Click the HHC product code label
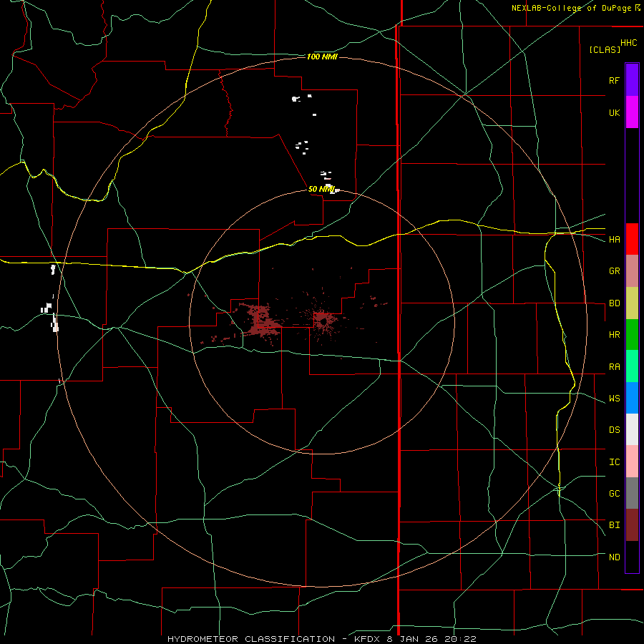 pyautogui.click(x=628, y=43)
